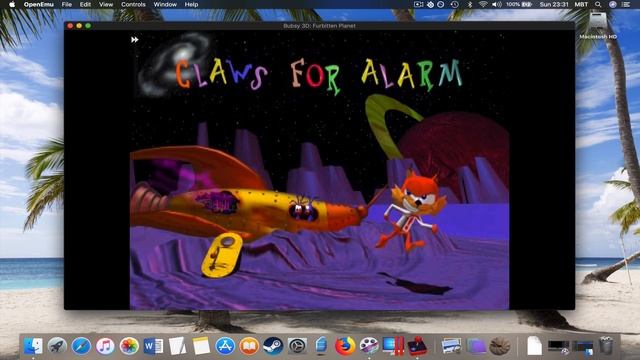The height and width of the screenshot is (360, 640).
Task: Click the Siri icon in menu bar
Action: tap(612, 4)
